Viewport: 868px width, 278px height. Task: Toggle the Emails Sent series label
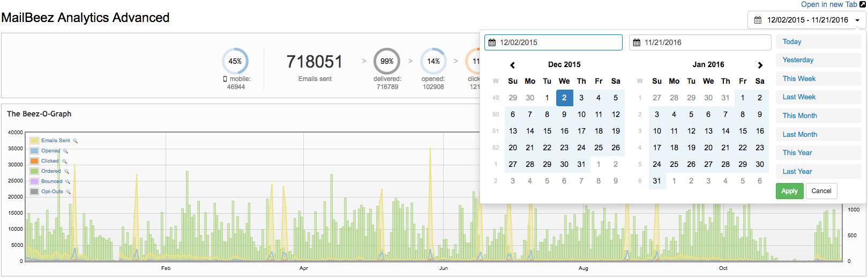pos(56,141)
